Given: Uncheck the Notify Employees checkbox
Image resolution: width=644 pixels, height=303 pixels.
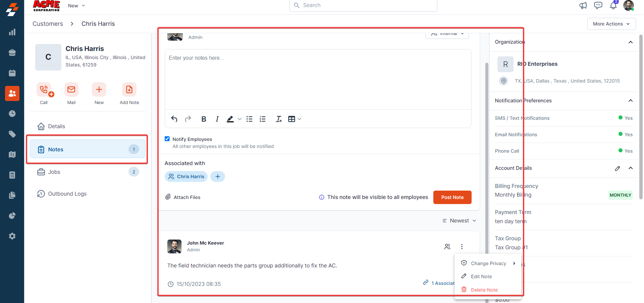Looking at the screenshot, I should pos(167,139).
